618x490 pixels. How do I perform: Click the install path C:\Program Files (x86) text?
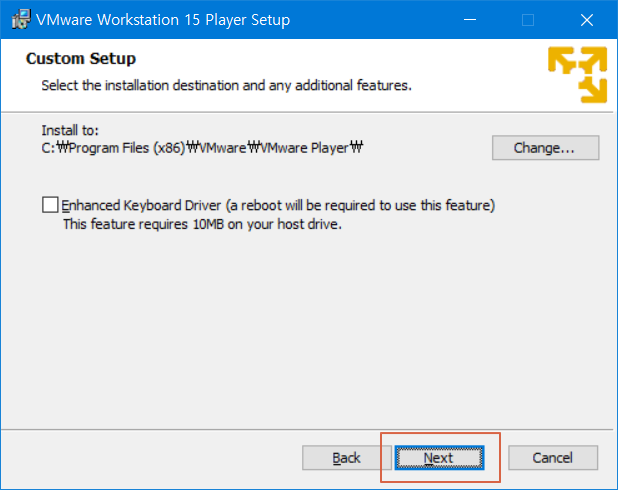click(x=202, y=148)
